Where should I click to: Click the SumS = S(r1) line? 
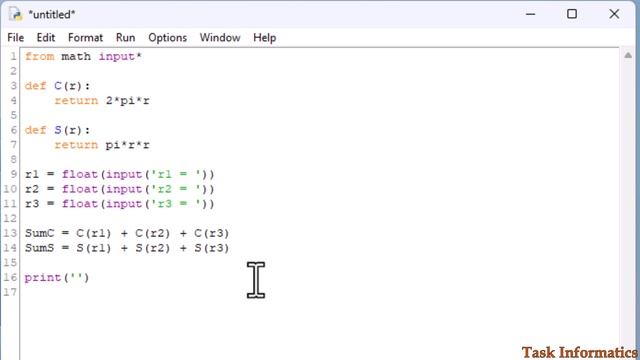click(x=127, y=248)
